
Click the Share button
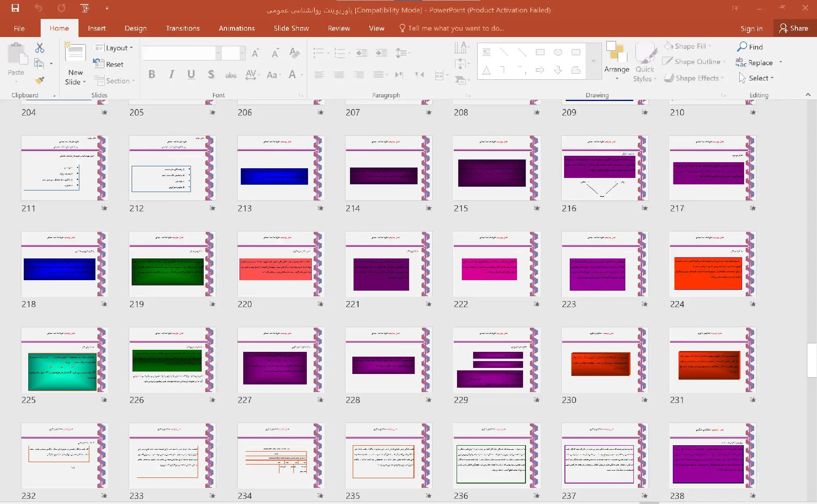[x=794, y=28]
